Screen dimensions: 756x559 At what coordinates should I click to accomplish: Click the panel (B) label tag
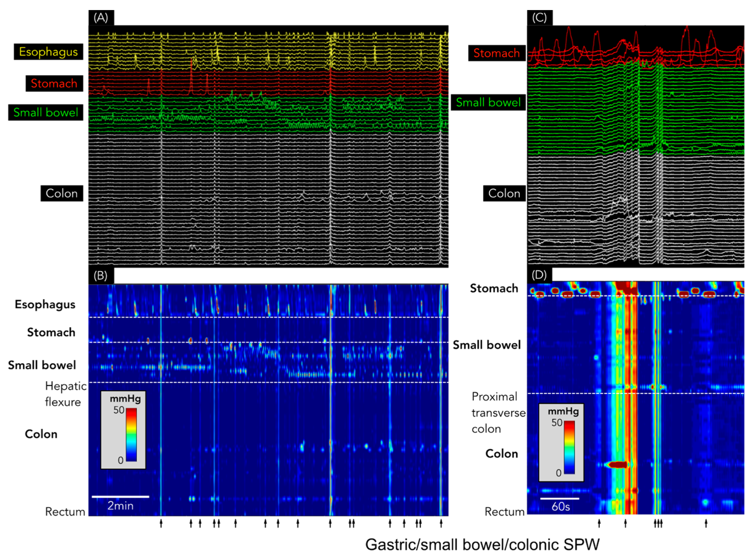click(101, 276)
